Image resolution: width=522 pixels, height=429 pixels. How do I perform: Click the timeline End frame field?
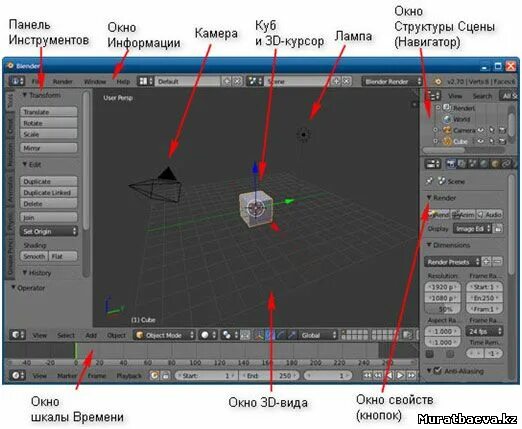(269, 376)
